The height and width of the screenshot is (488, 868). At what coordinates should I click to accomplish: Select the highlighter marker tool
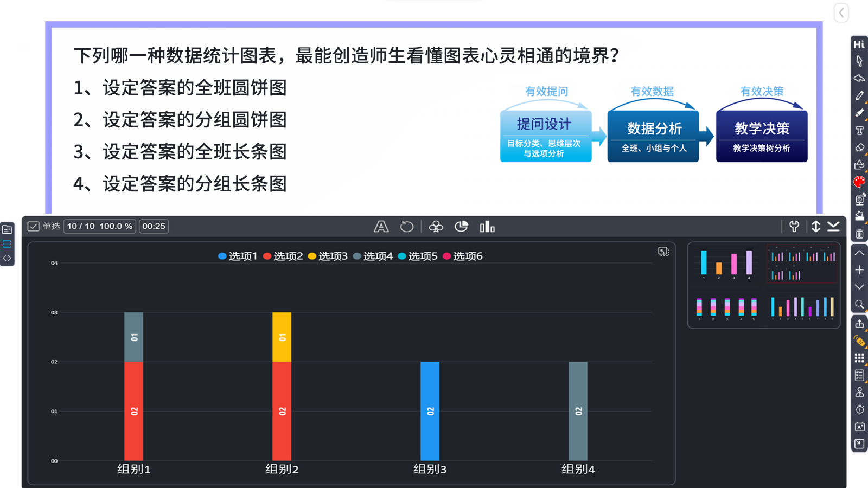click(859, 113)
